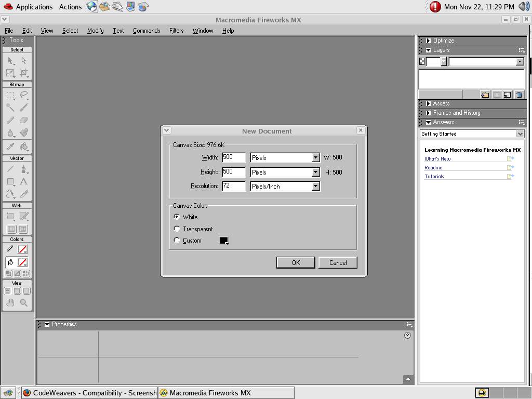
Task: Click the delete layer trash icon
Action: [518, 95]
